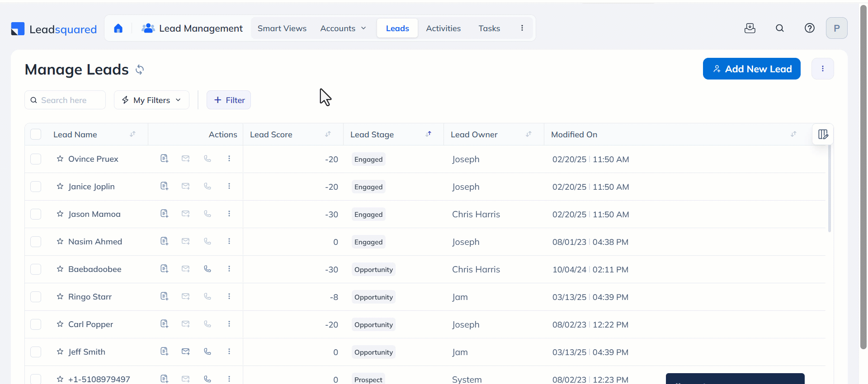Click the Add New Lead button

[752, 69]
